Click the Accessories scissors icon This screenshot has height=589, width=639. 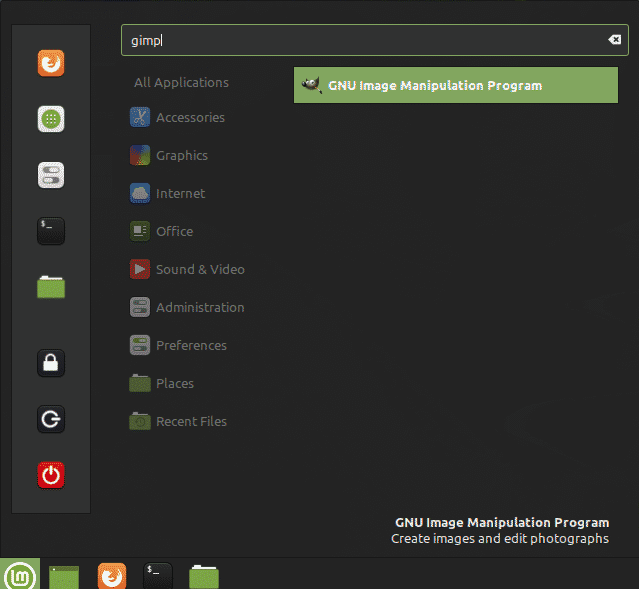coord(140,117)
